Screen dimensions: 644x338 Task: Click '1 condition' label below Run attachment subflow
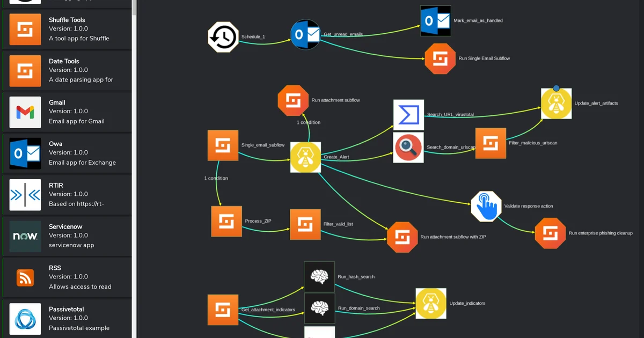point(309,122)
